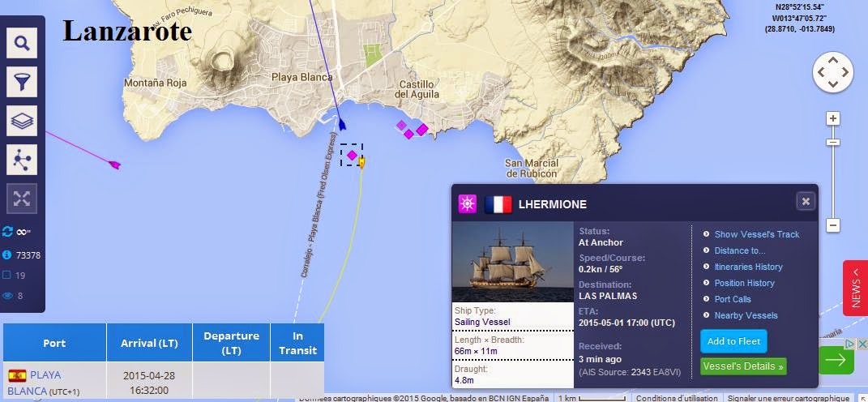Screen dimensions: 868x402
Task: Click the map zoom slider handle
Action: click(832, 143)
